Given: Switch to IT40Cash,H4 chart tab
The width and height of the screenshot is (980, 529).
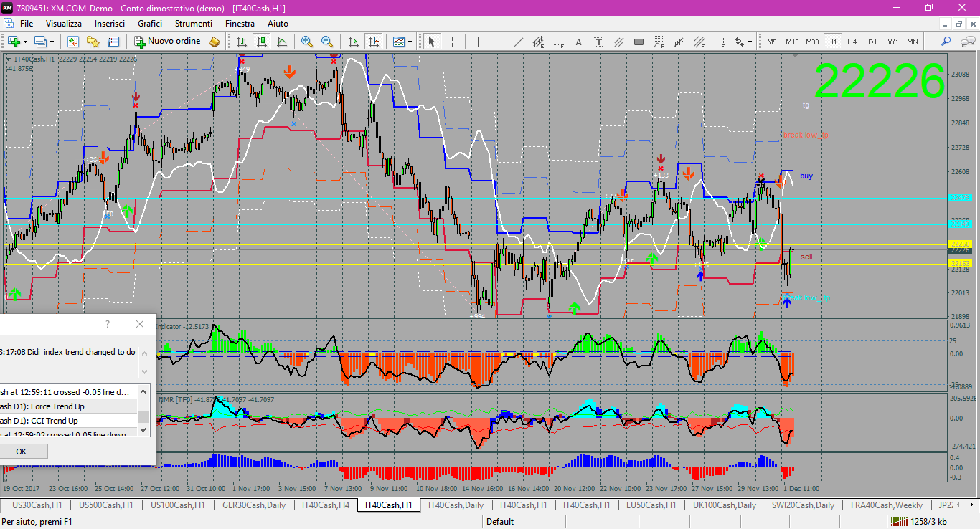Looking at the screenshot, I should [326, 505].
